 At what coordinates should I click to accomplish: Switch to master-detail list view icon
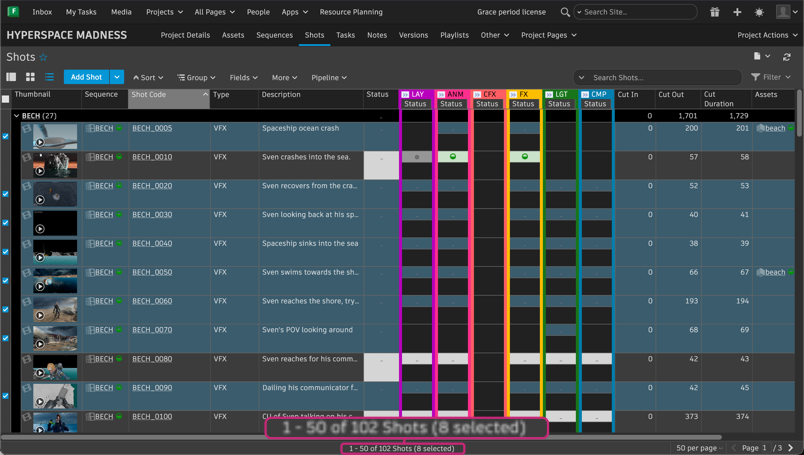(11, 77)
